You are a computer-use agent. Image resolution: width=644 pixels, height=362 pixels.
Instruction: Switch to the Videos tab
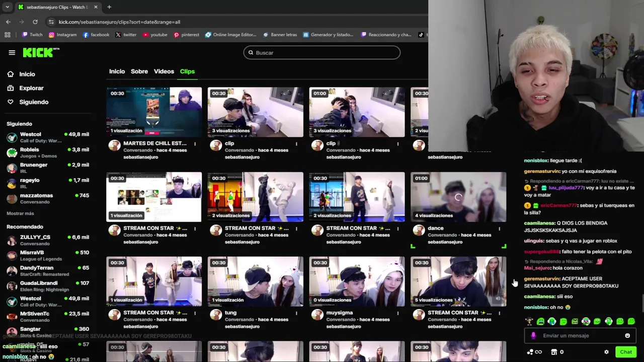164,71
